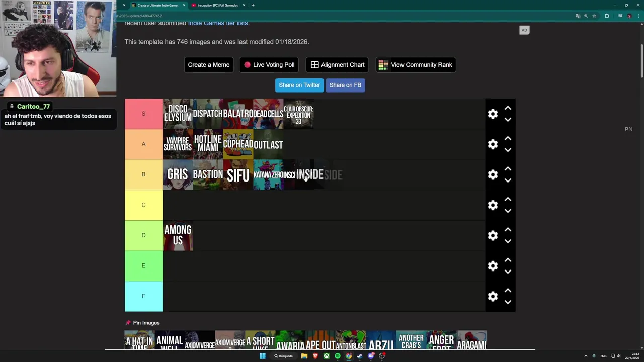644x362 pixels.
Task: Move the E tier row down
Action: (x=508, y=272)
